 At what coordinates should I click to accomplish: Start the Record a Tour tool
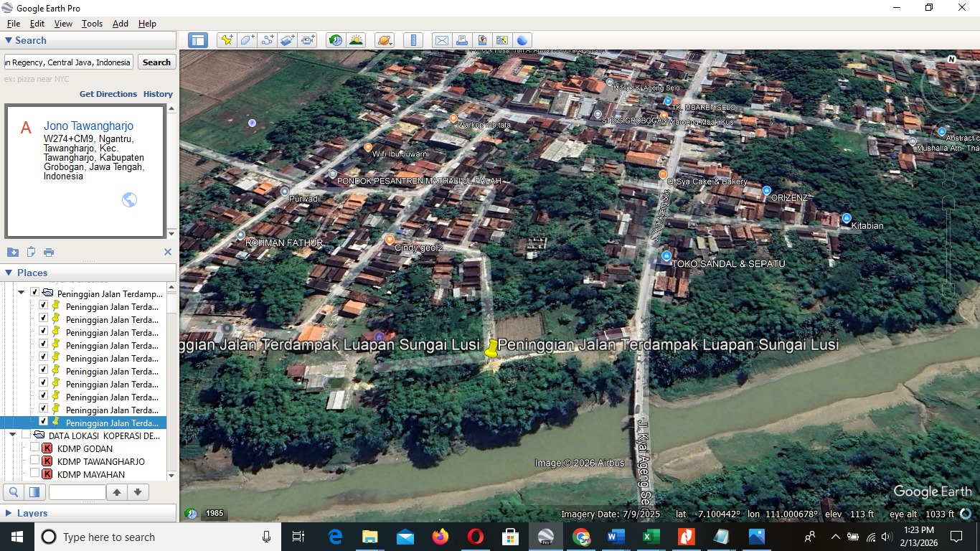(308, 40)
